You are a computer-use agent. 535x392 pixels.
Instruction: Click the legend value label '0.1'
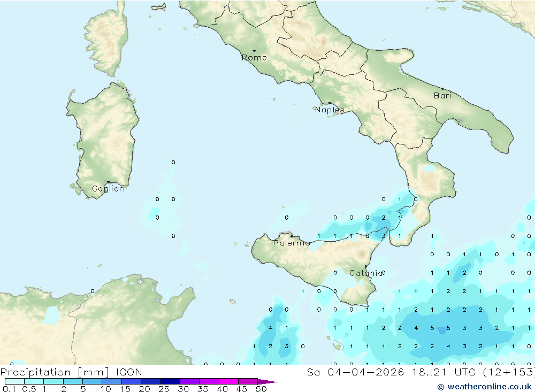coord(9,389)
